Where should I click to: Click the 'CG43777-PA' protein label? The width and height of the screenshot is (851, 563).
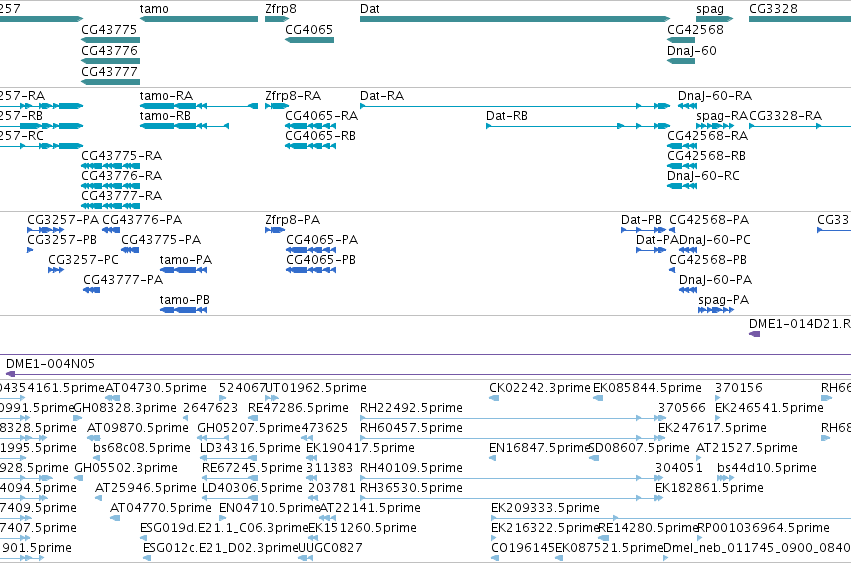[x=123, y=280]
